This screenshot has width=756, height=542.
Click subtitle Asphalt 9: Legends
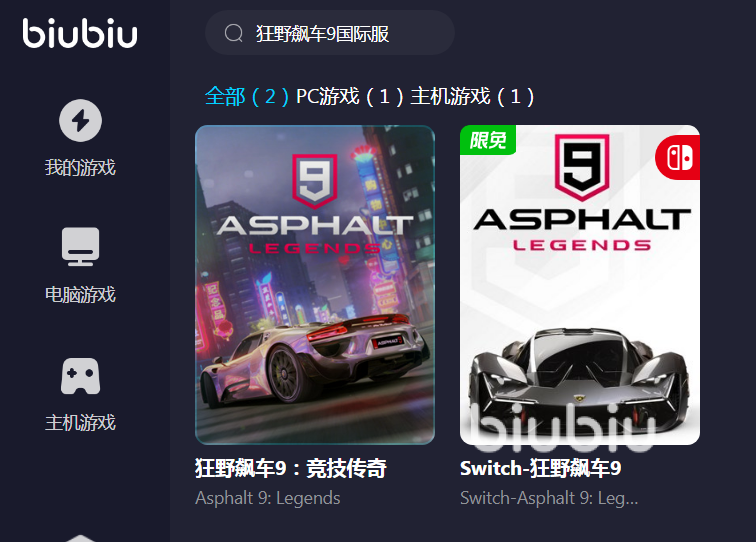[268, 498]
